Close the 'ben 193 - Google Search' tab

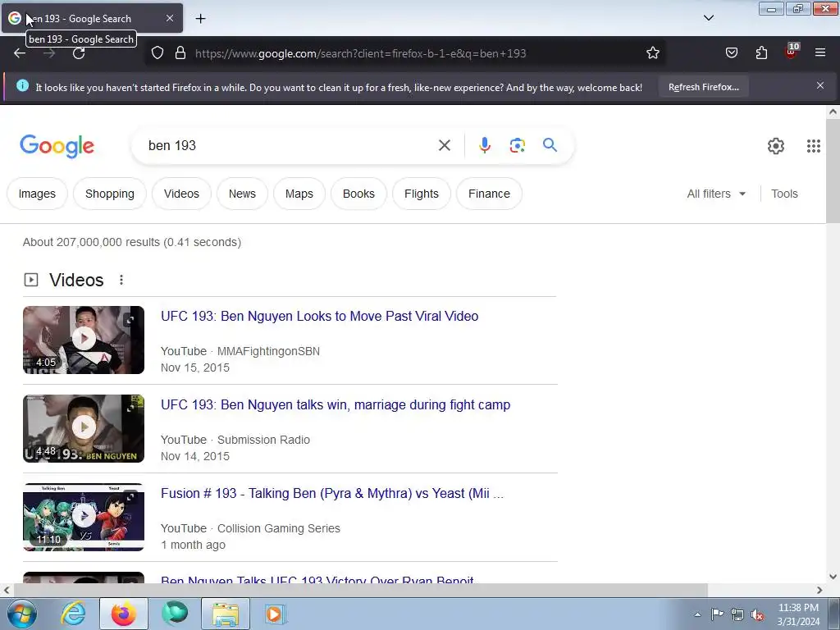[x=169, y=18]
